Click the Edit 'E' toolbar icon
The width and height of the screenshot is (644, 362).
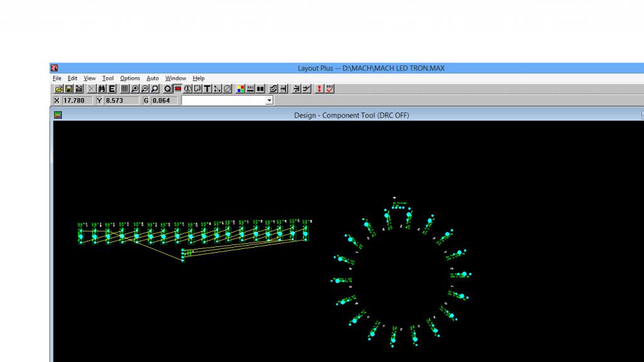point(112,89)
